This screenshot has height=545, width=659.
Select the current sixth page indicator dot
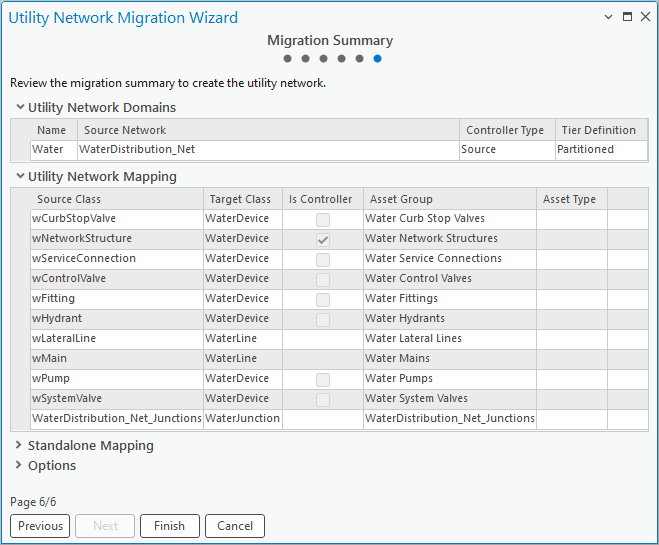point(377,59)
